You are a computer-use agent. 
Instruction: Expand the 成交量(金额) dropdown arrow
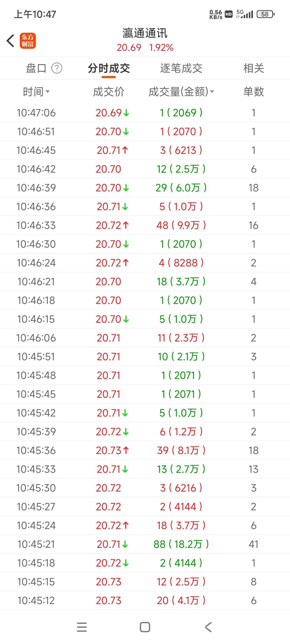pyautogui.click(x=212, y=92)
